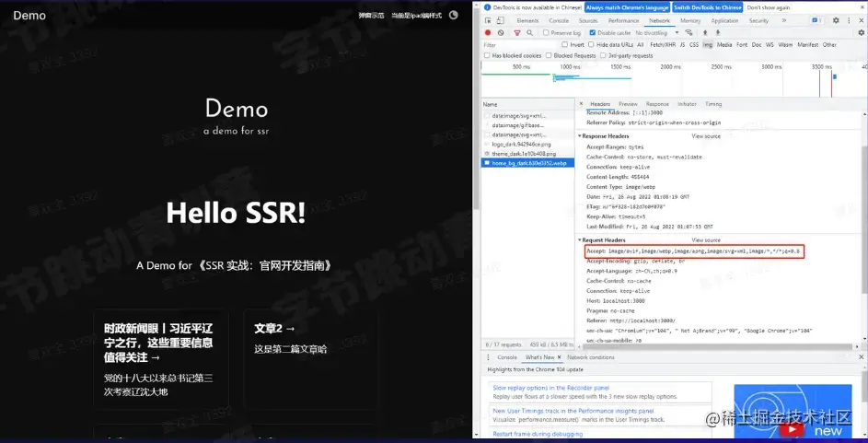Select the theme_dark.1e10b408.png request
868x443 pixels.
[x=528, y=154]
